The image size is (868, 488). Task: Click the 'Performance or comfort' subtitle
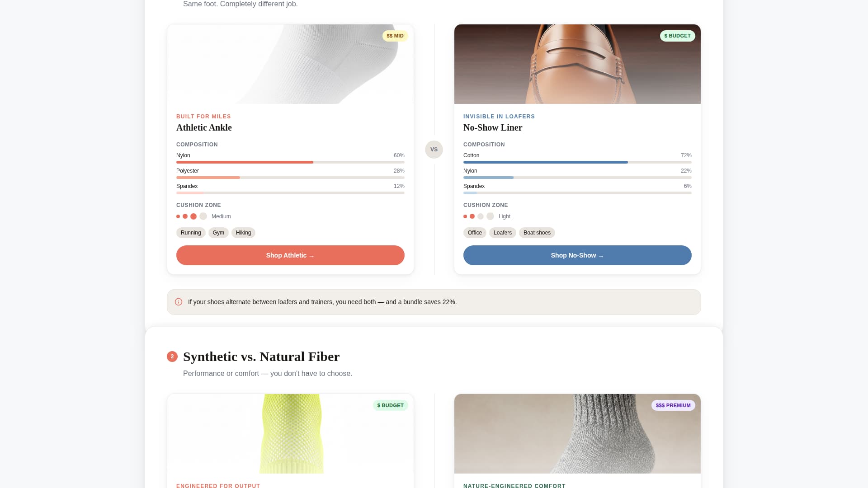[x=268, y=374]
